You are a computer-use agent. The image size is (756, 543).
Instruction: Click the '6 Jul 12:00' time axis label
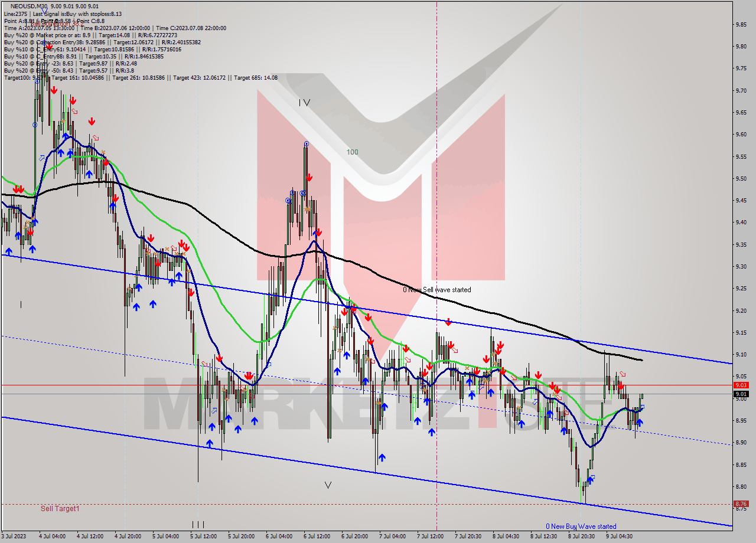point(318,537)
